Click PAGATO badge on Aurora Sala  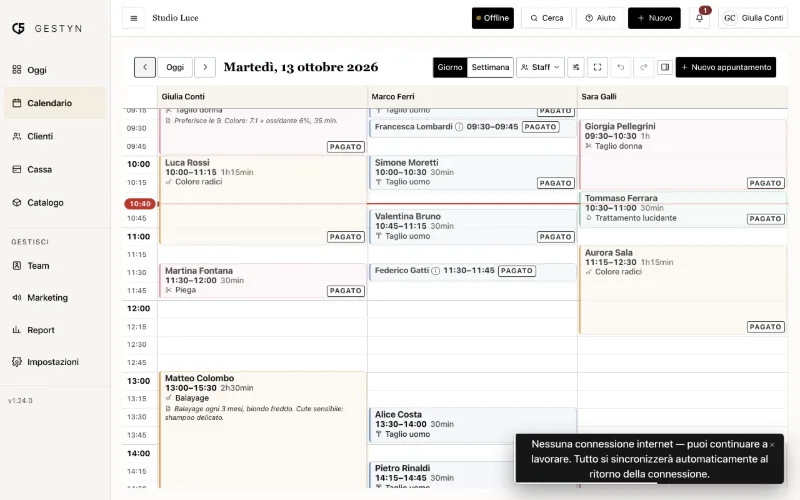click(765, 327)
